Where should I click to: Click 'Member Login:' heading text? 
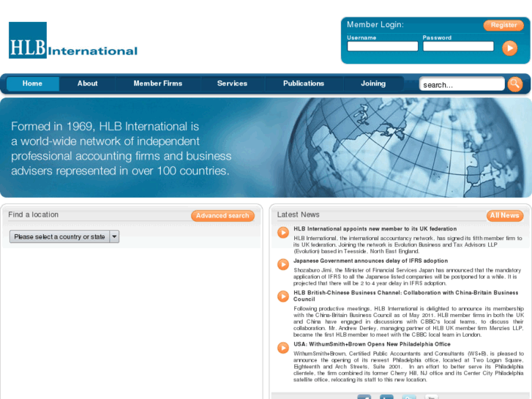click(x=375, y=24)
